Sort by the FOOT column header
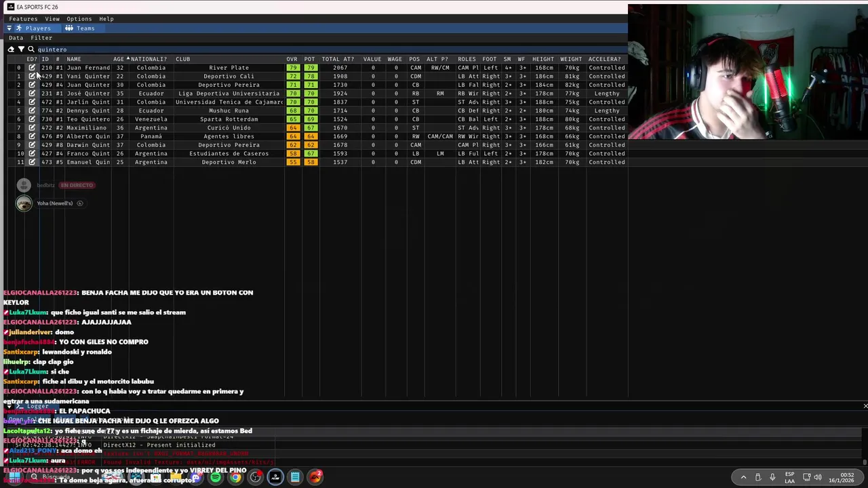 pos(490,59)
